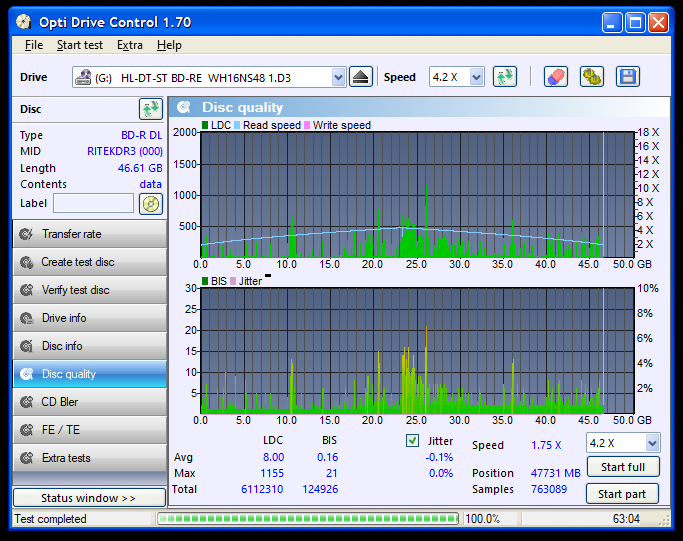Screen dimensions: 683x541
Task: Select Create test disc label
Action: 78,262
